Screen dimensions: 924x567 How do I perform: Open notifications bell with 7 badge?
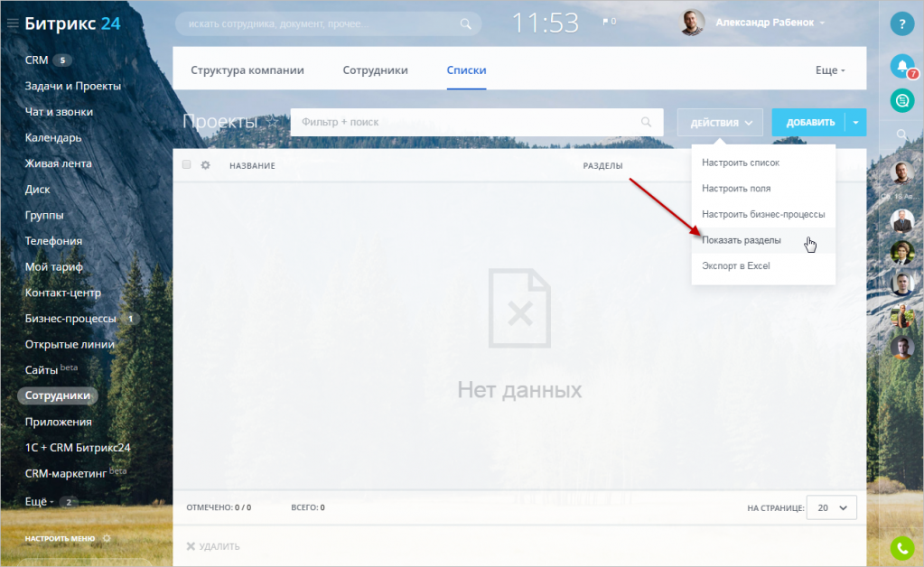(x=902, y=67)
